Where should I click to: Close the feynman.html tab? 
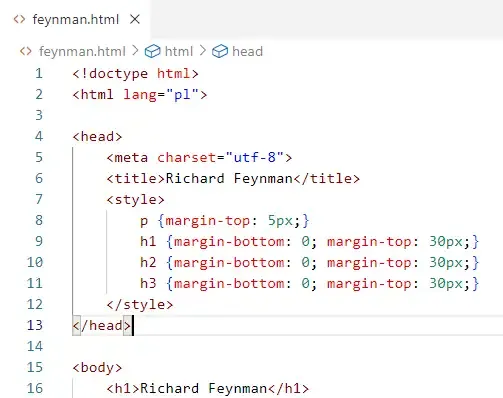click(135, 19)
